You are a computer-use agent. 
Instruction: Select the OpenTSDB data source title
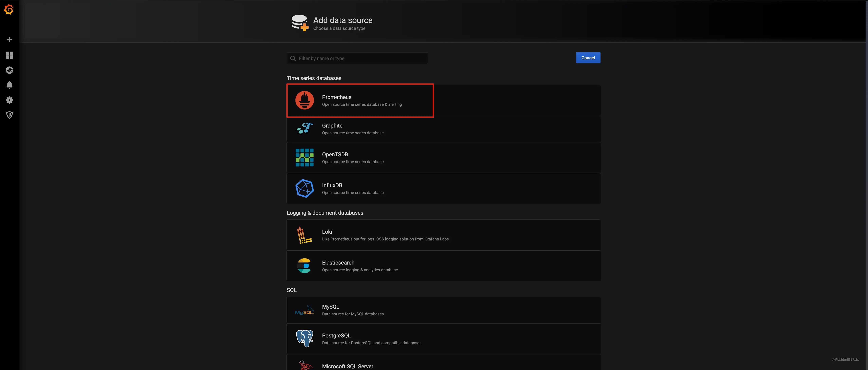335,154
